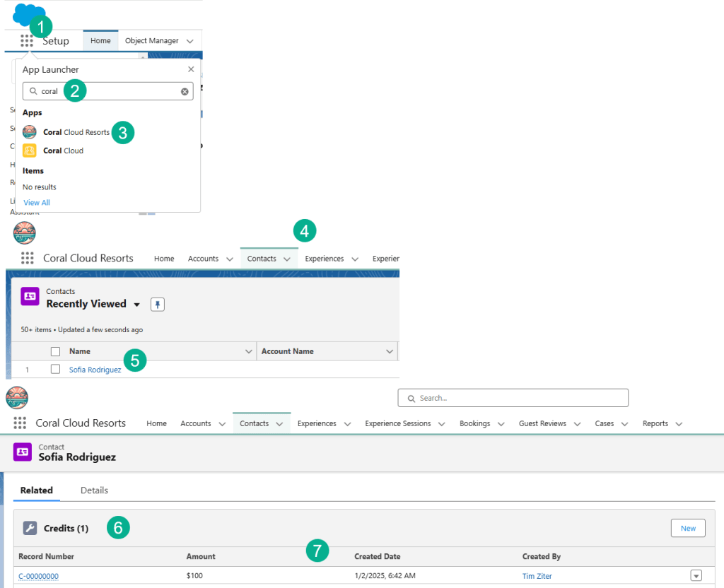This screenshot has width=724, height=588.
Task: Click the New button in Credits
Action: (687, 528)
